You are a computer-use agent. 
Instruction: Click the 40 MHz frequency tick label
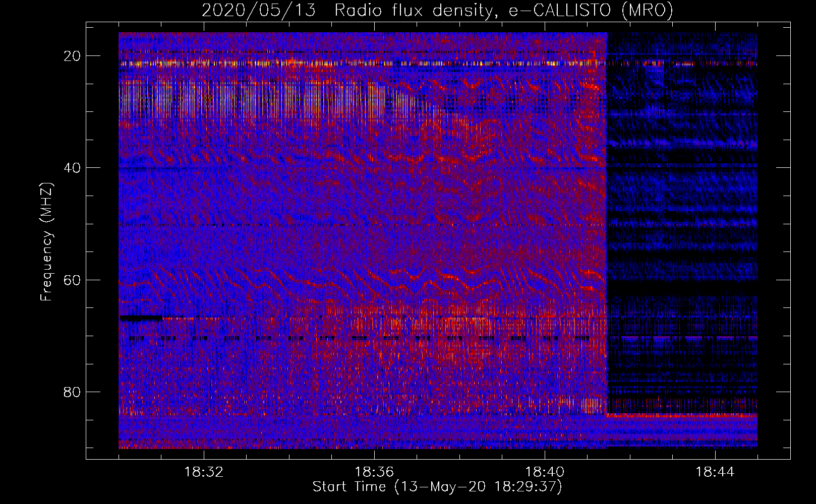pos(72,168)
